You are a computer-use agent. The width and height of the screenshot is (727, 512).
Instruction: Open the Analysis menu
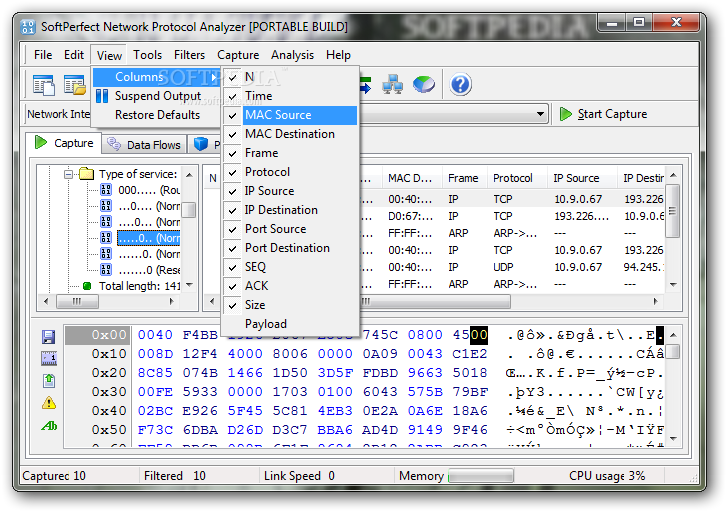[x=292, y=55]
